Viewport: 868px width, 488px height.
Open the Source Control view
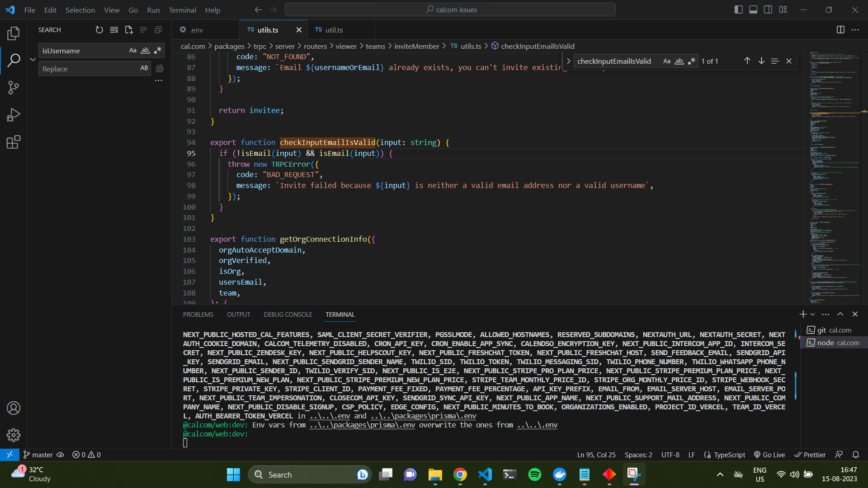coord(14,87)
